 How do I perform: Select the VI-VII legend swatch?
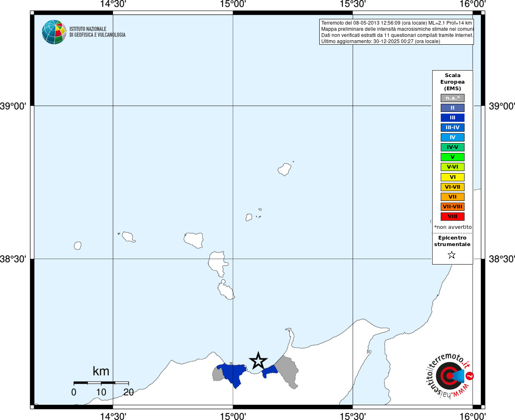click(x=453, y=187)
